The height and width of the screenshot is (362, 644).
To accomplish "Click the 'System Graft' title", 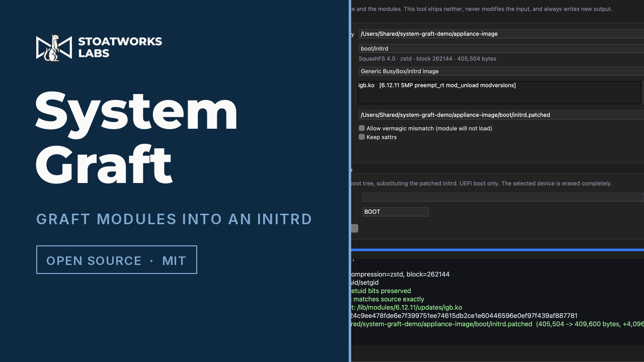I will tap(136, 138).
